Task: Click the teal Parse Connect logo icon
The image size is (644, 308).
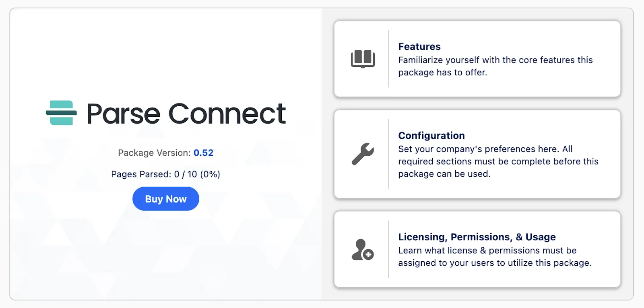Action: pos(61,113)
